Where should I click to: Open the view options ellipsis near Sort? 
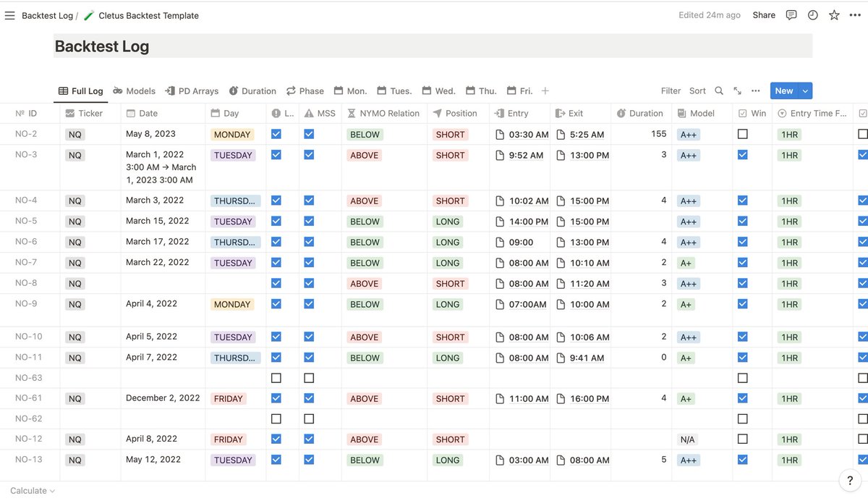point(756,90)
